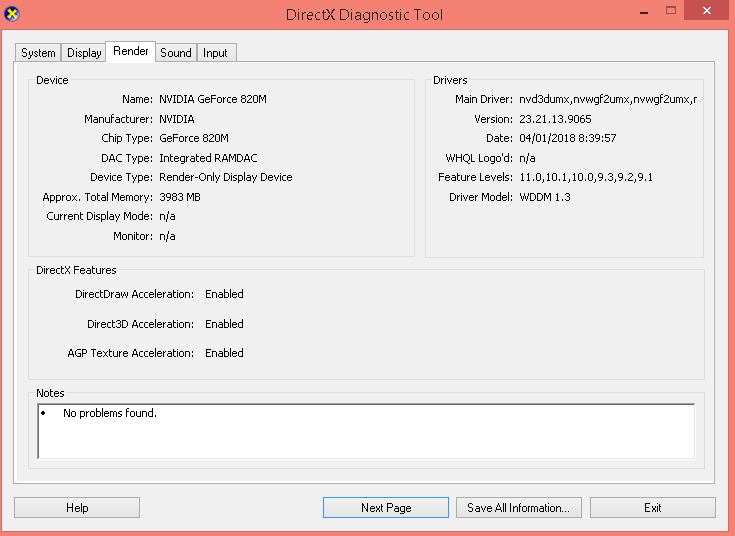735x536 pixels.
Task: Click the 'Feature Levels:' label
Action: click(475, 177)
